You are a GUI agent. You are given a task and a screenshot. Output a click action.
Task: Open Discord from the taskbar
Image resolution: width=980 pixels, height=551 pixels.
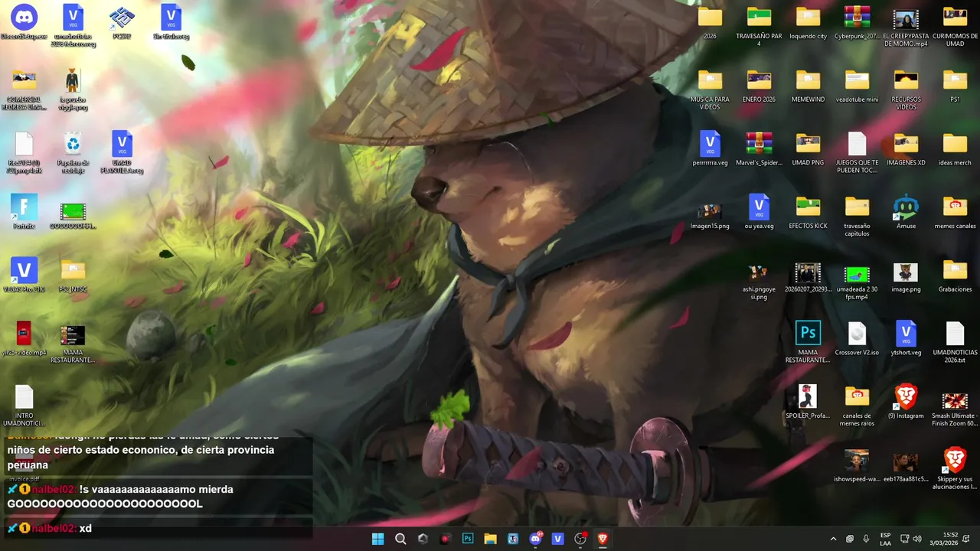point(535,539)
